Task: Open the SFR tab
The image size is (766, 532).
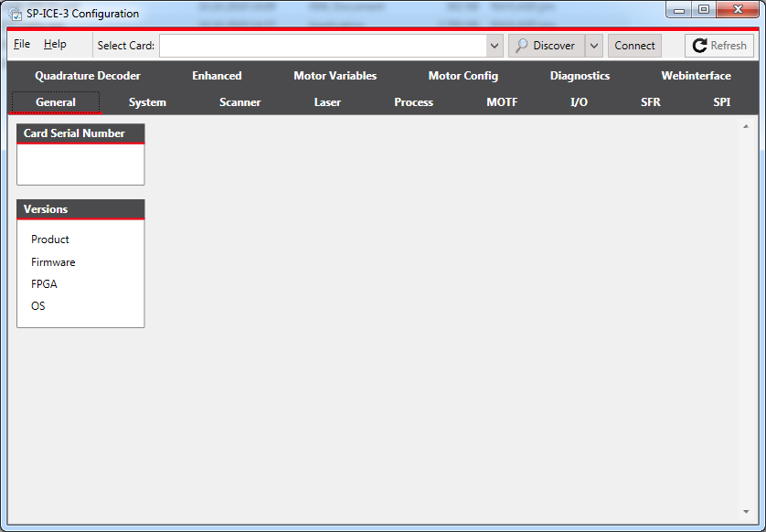Action: click(x=651, y=102)
